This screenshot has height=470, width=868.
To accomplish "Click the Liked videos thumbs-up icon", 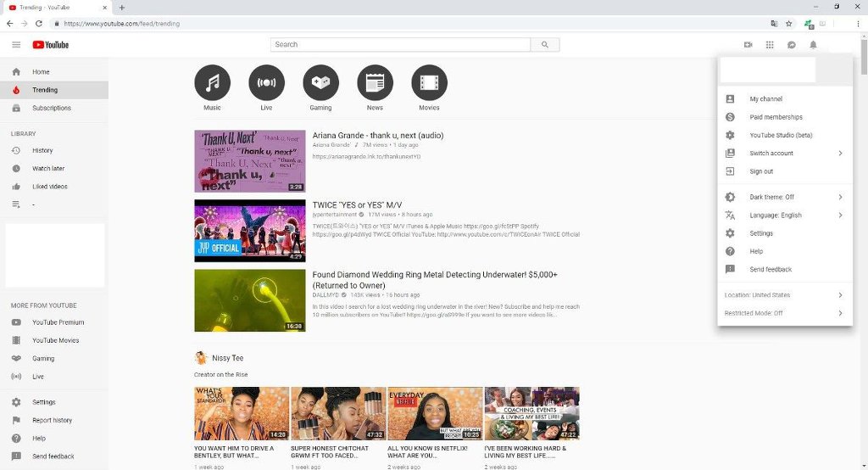I will (x=16, y=187).
